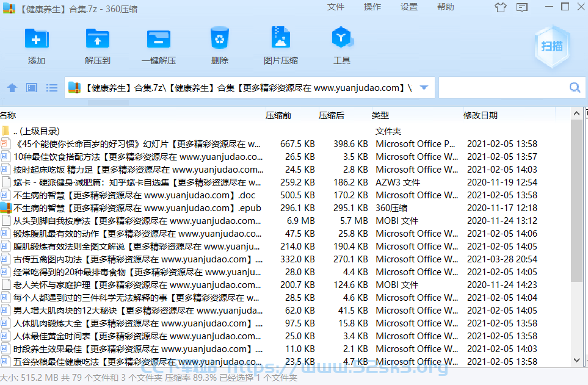588x385 pixels.
Task: Select file 每个人都遇到过的三件科学无法解释的事
Action: (x=137, y=298)
